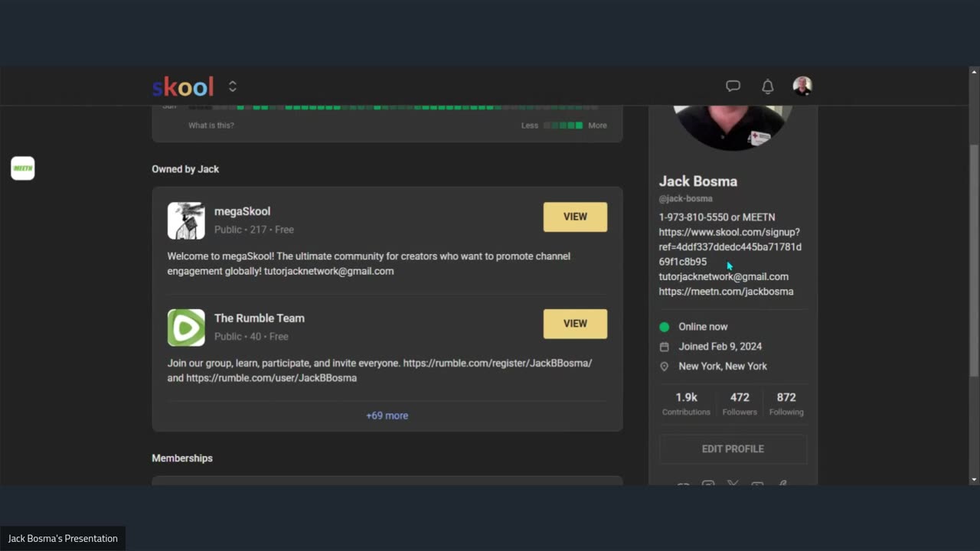Image resolution: width=980 pixels, height=551 pixels.
Task: Expand the community switcher arrows
Action: 233,86
